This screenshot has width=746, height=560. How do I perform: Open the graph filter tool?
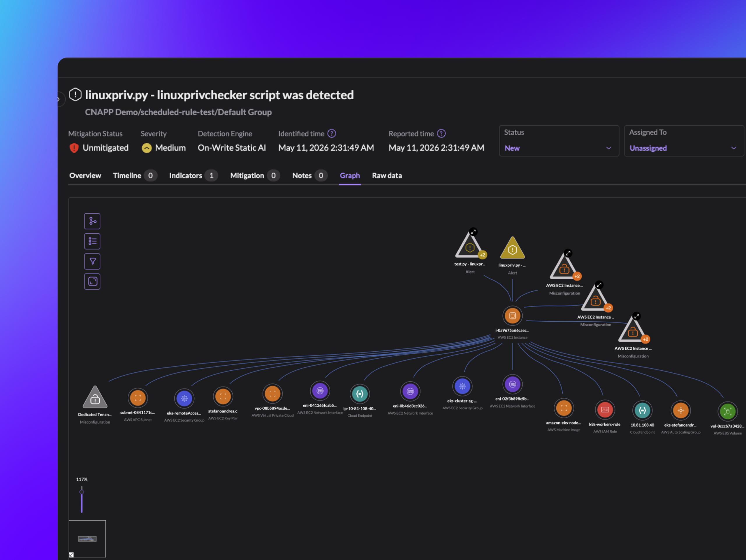click(x=92, y=261)
